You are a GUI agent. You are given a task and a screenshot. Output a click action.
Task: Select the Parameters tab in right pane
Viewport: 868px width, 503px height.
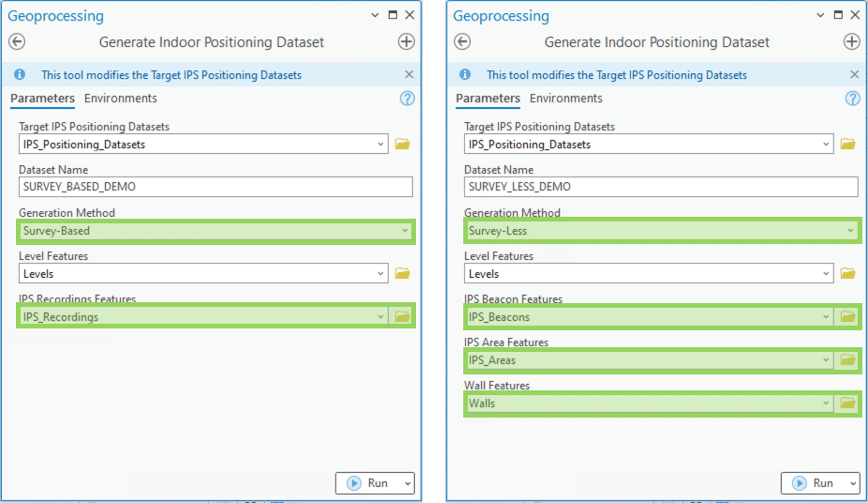tap(488, 99)
